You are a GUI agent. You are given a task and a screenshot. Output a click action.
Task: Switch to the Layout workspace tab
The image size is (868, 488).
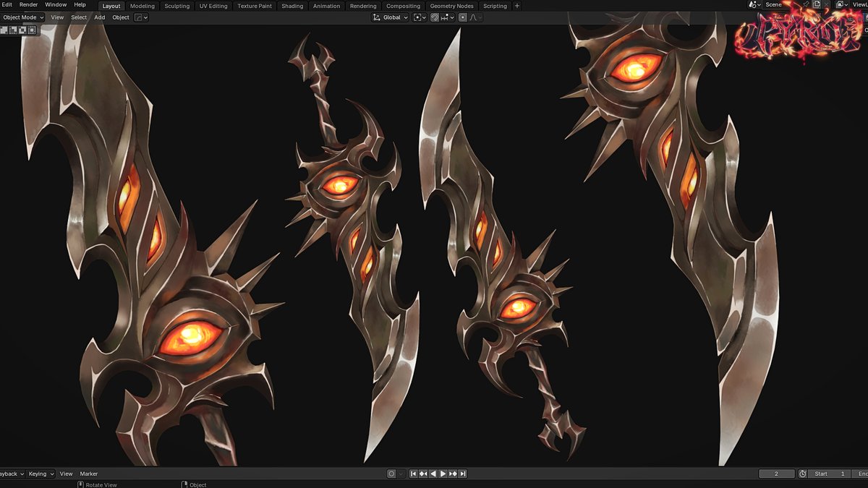111,6
